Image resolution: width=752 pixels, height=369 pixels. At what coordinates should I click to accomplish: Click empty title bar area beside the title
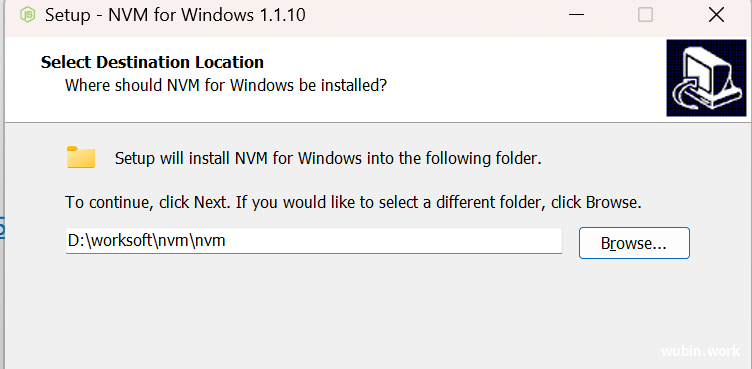point(432,15)
